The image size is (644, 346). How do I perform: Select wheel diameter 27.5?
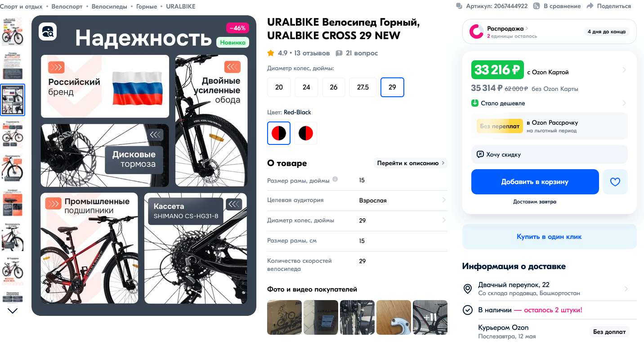click(x=363, y=87)
